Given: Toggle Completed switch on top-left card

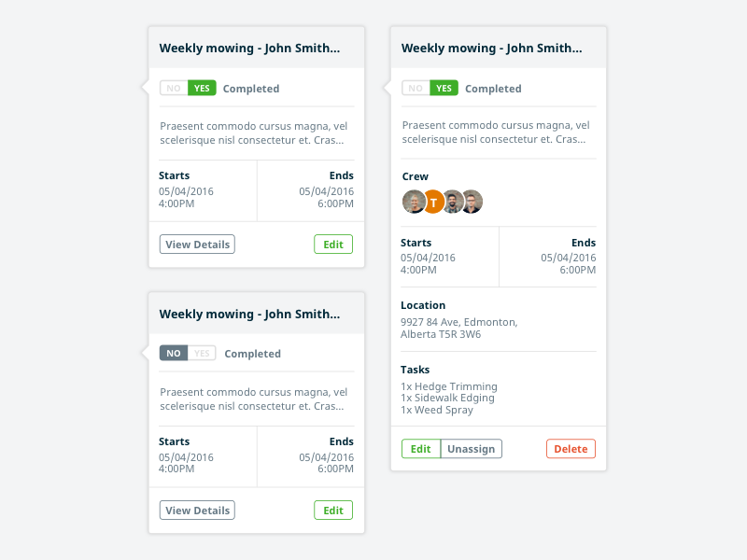Looking at the screenshot, I should [188, 89].
